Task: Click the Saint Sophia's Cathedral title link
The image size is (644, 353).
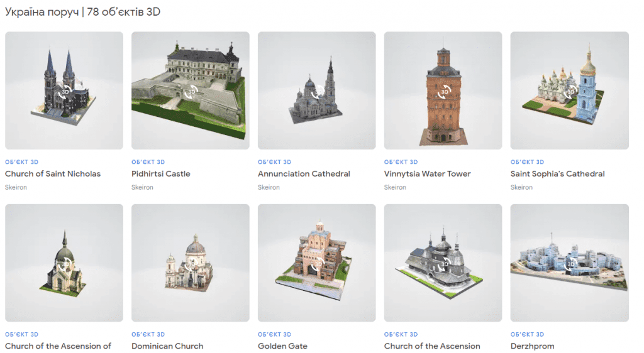Action: pyautogui.click(x=557, y=174)
